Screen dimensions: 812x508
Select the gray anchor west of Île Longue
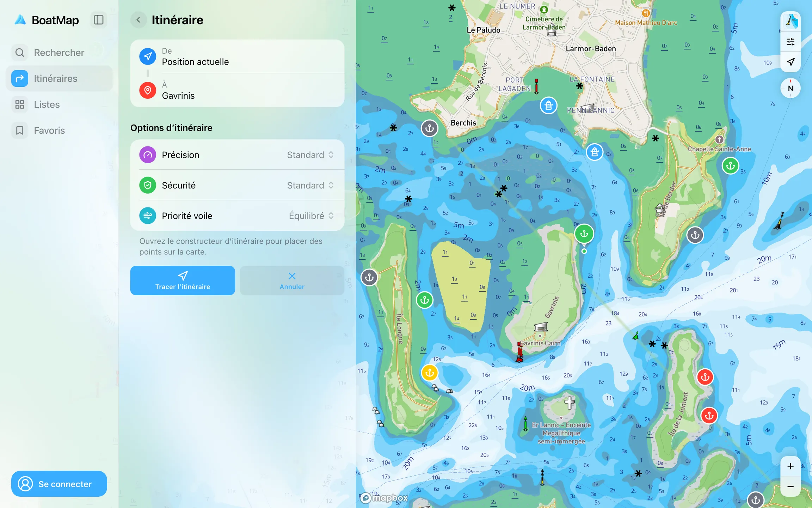tap(369, 277)
